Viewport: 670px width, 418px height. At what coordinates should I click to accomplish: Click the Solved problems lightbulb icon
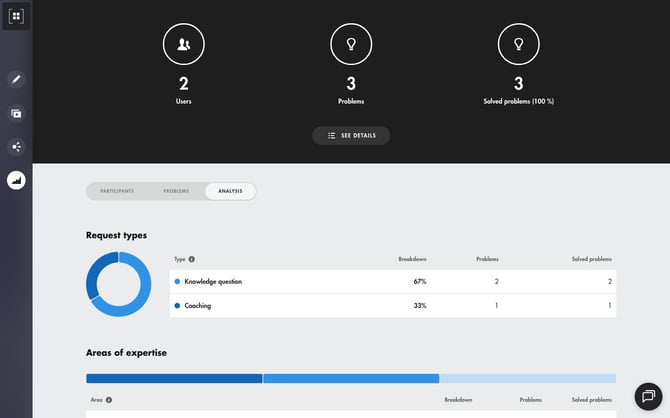point(519,44)
